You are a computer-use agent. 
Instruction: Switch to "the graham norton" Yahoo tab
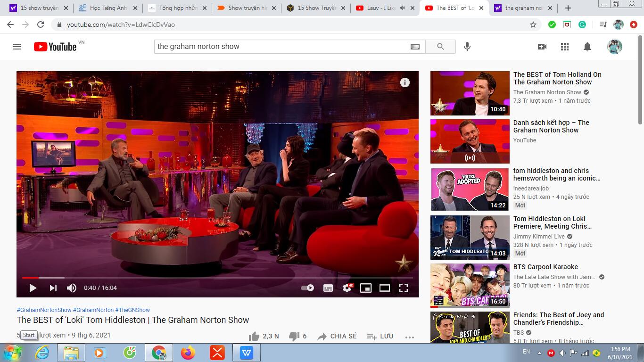click(523, 8)
